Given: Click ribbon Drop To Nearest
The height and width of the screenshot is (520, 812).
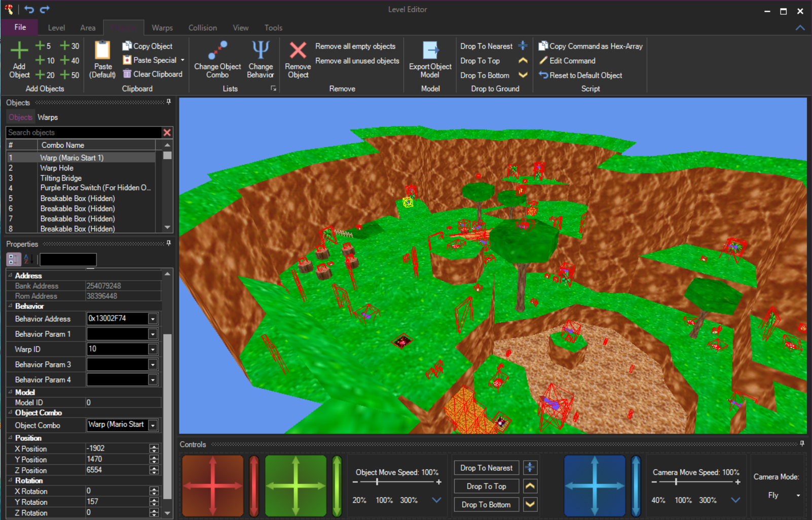Looking at the screenshot, I should 494,46.
